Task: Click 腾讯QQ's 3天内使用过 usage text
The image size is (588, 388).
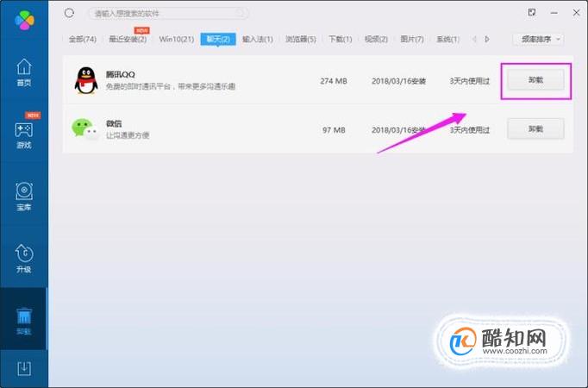Action: (470, 81)
